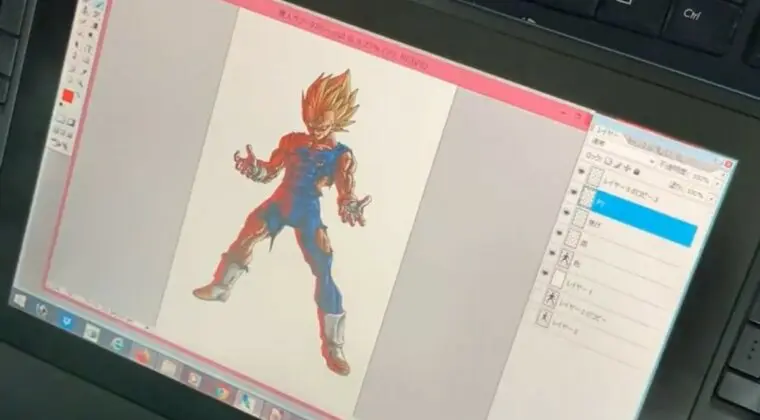Viewport: 760px width, 420px height.
Task: Click the fill 100% value field
Action: click(695, 193)
